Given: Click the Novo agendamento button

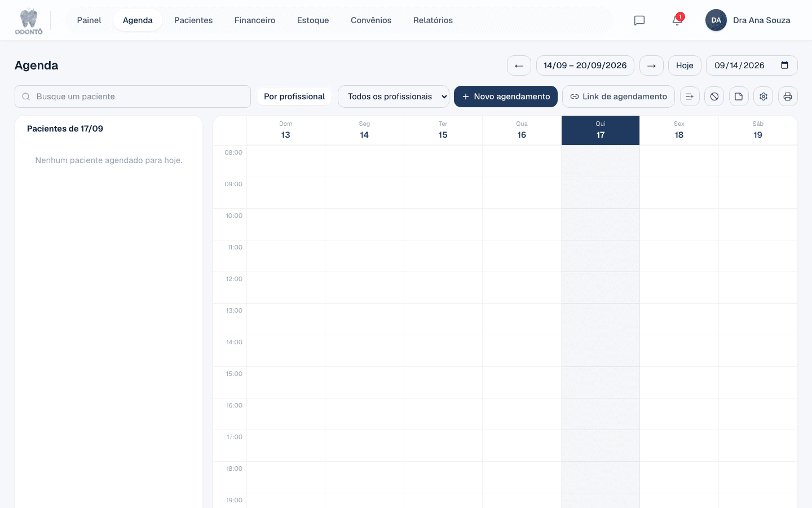Looking at the screenshot, I should (506, 97).
